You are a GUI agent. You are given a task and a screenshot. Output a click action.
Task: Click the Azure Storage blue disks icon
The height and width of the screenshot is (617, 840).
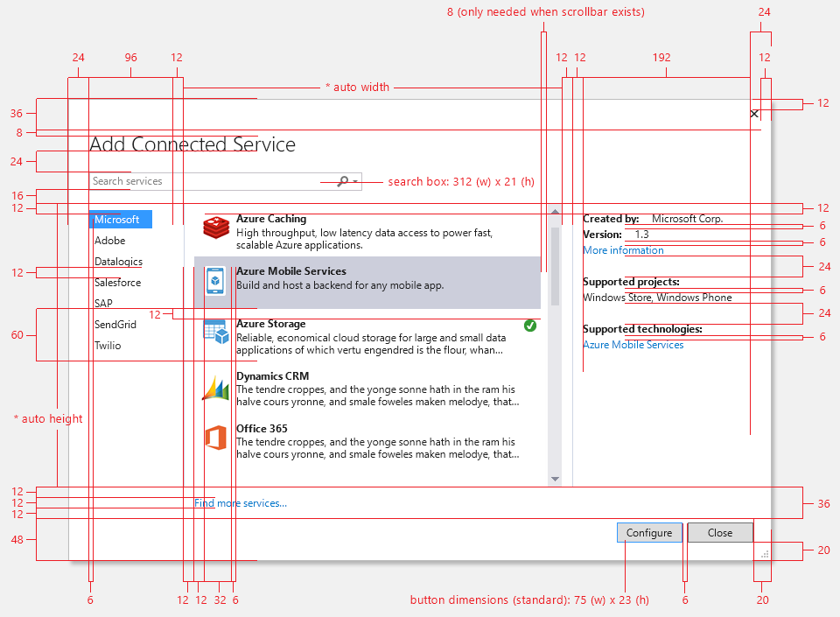(x=215, y=331)
